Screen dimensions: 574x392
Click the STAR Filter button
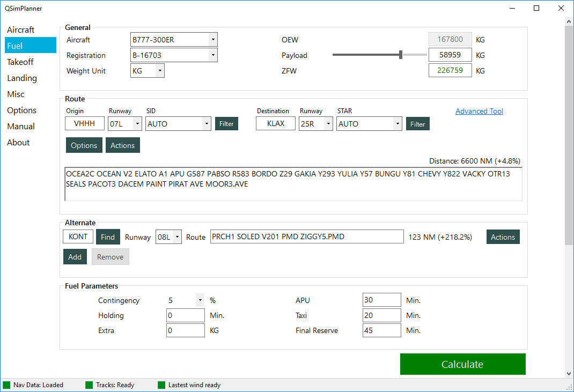(418, 124)
